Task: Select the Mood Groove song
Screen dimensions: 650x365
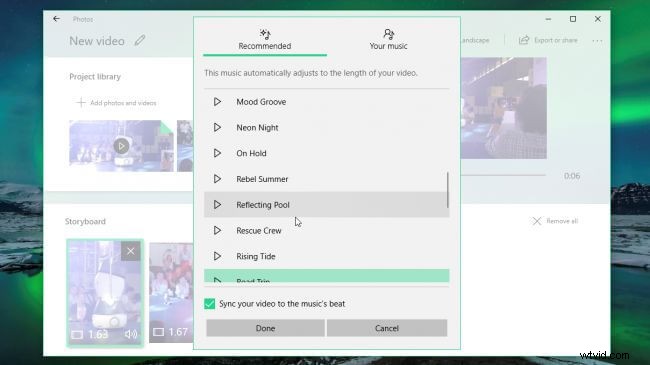Action: coord(326,102)
